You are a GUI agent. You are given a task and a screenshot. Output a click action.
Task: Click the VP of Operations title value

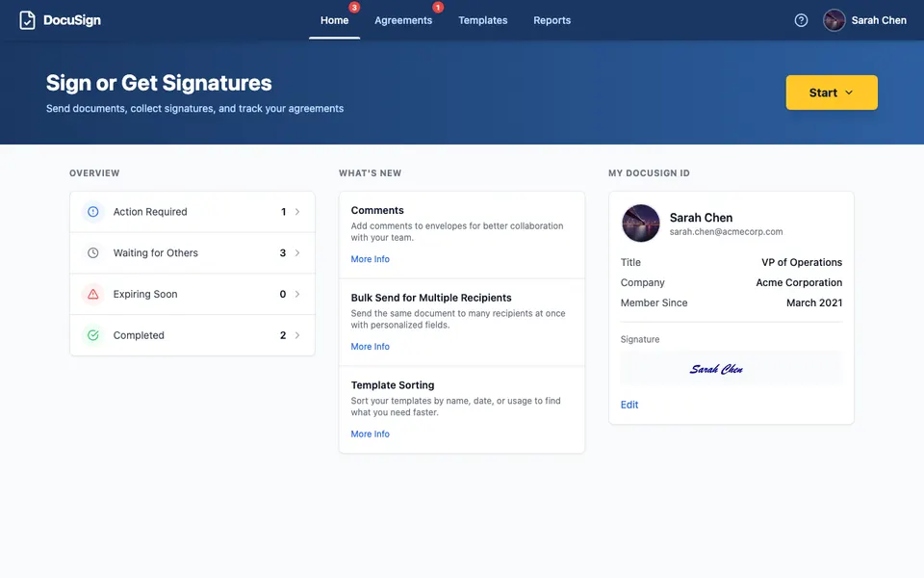pyautogui.click(x=802, y=262)
